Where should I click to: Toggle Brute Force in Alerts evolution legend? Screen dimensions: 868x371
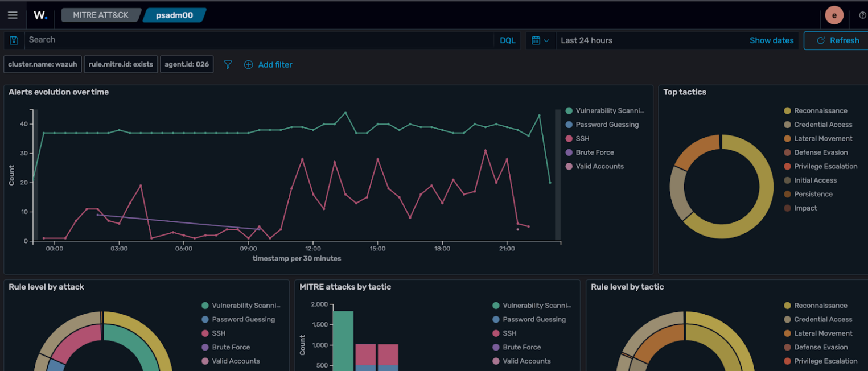coord(594,152)
